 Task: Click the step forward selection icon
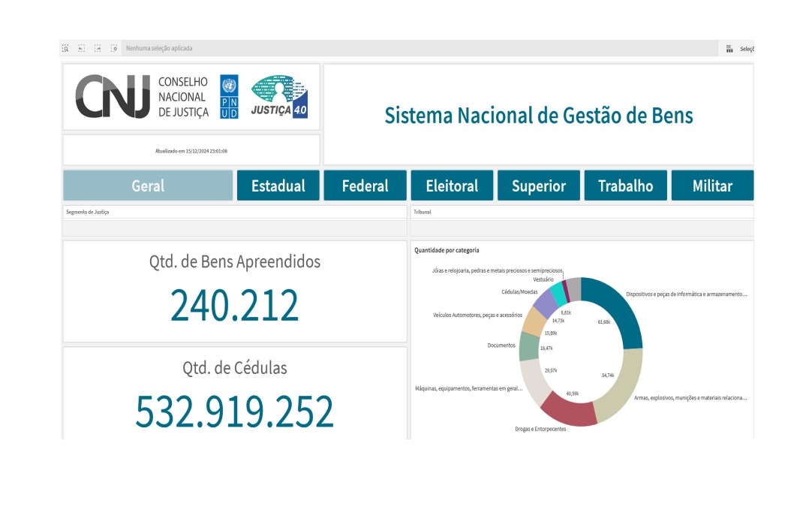click(98, 48)
